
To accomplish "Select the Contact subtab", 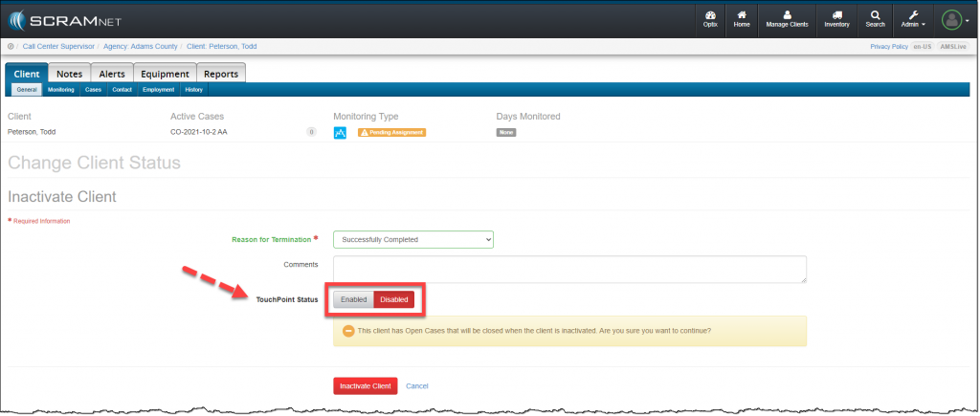I will [122, 90].
